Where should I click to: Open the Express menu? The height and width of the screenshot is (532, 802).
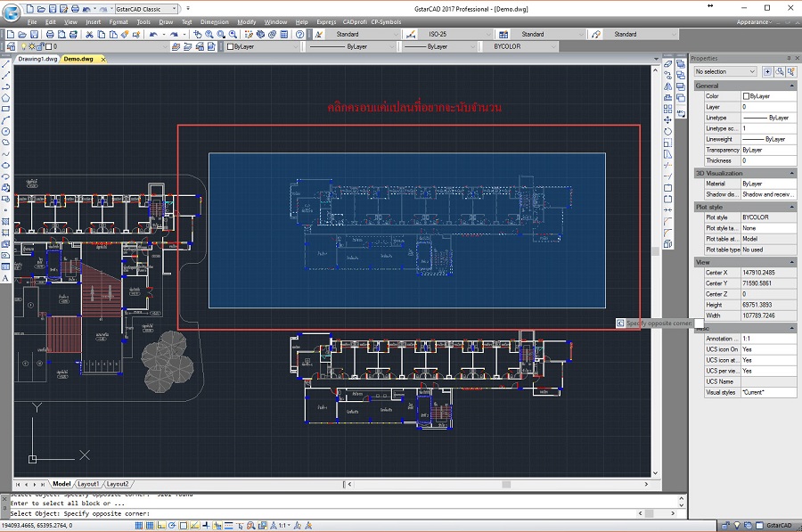pos(326,22)
